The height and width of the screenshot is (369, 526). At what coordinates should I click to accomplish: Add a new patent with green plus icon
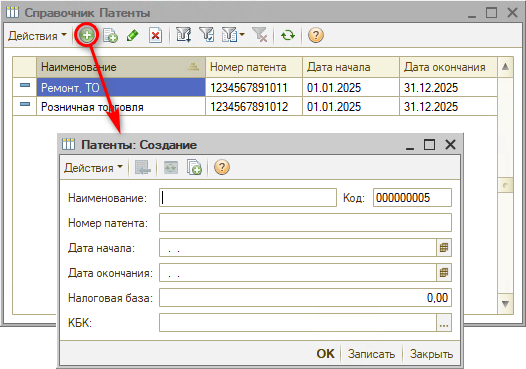click(x=87, y=35)
